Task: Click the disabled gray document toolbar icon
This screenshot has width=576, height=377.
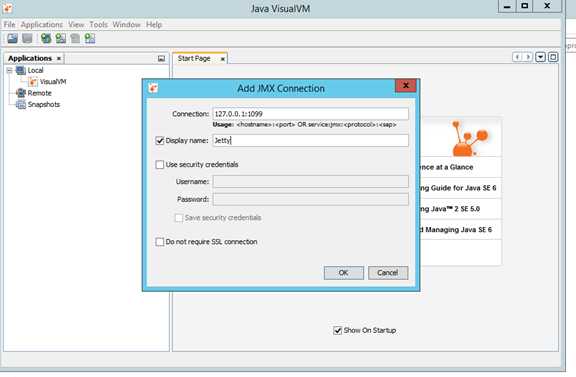Action: click(75, 38)
